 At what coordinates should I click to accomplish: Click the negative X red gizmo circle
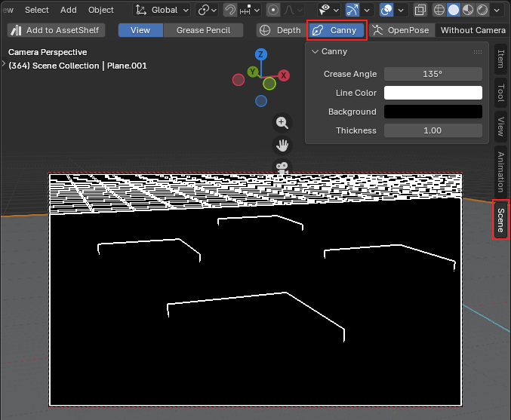(239, 80)
